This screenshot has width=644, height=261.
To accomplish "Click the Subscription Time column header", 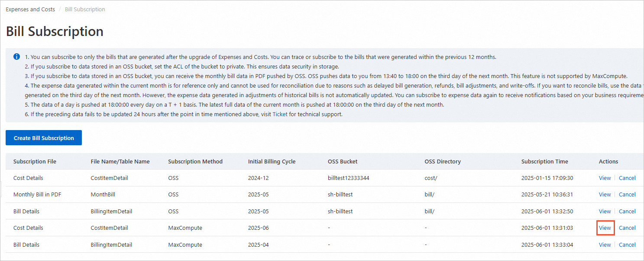I will (x=544, y=161).
